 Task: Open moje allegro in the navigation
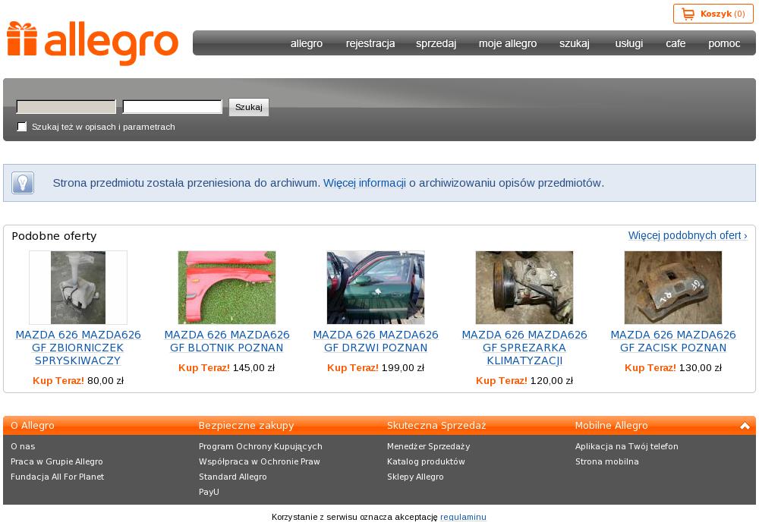point(508,43)
